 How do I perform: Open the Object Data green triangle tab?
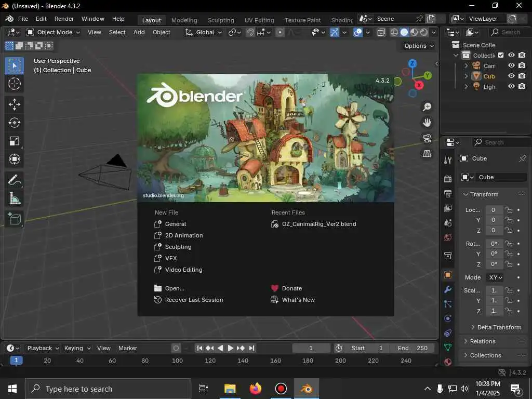coord(448,348)
